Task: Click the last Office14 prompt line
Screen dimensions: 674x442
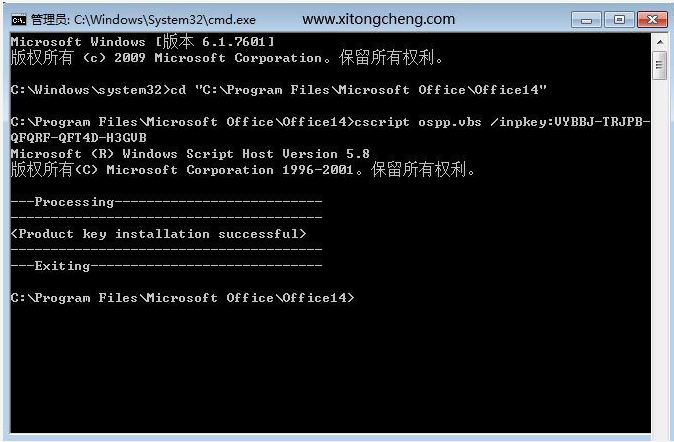Action: pos(182,298)
